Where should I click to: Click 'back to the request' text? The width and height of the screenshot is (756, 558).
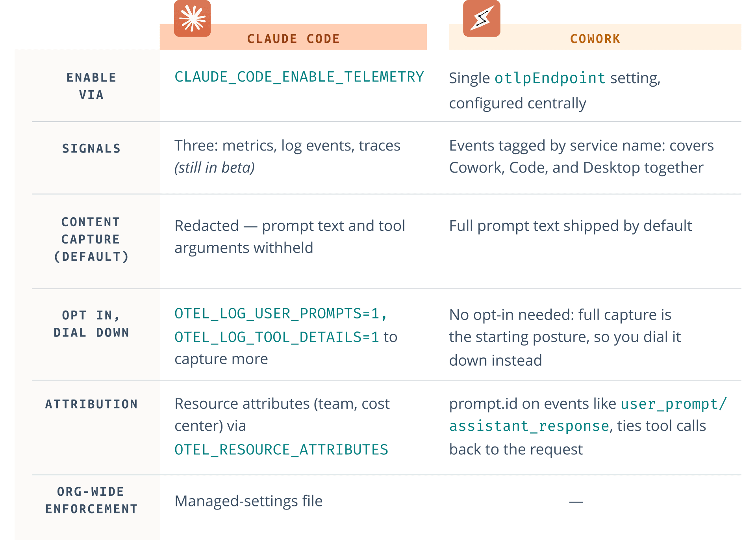pos(516,450)
